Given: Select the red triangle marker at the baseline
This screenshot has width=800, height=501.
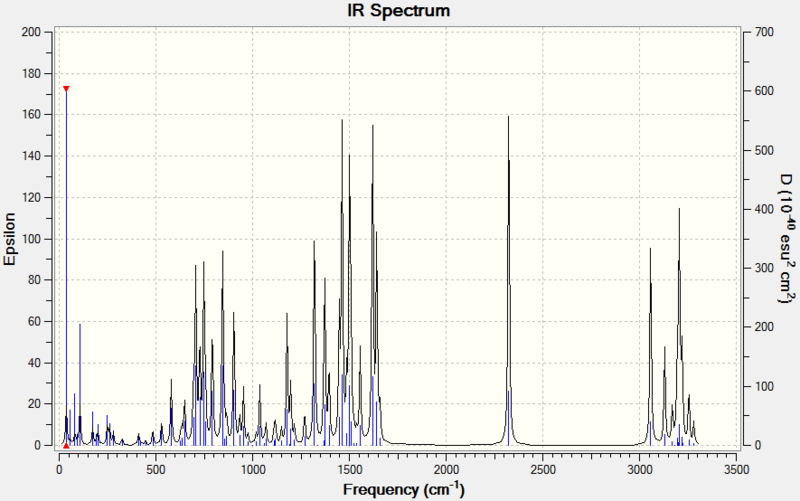Looking at the screenshot, I should (x=66, y=445).
